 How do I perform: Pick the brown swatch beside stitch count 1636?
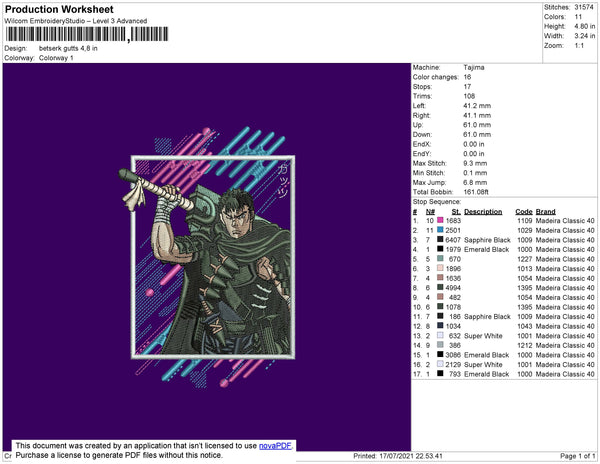coord(440,278)
